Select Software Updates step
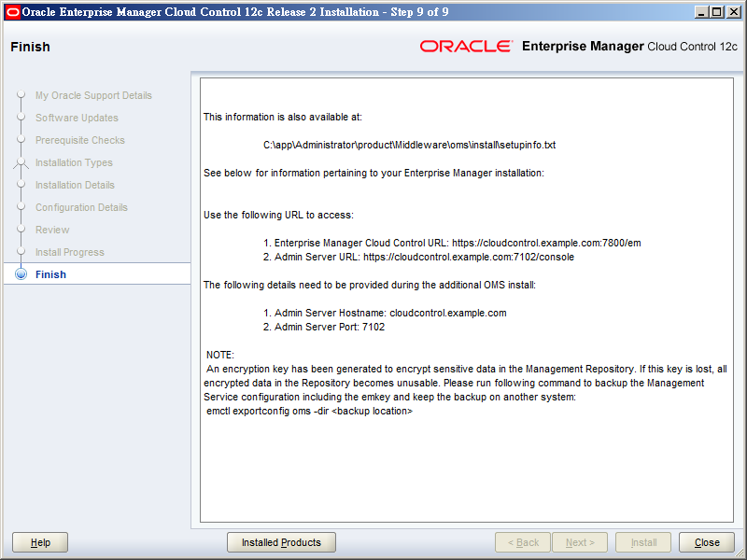 (x=77, y=118)
